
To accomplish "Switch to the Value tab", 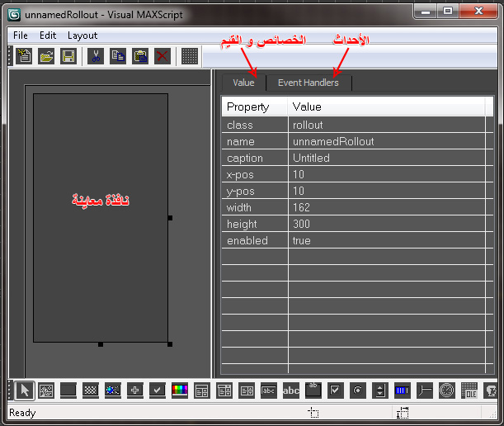I will 243,83.
